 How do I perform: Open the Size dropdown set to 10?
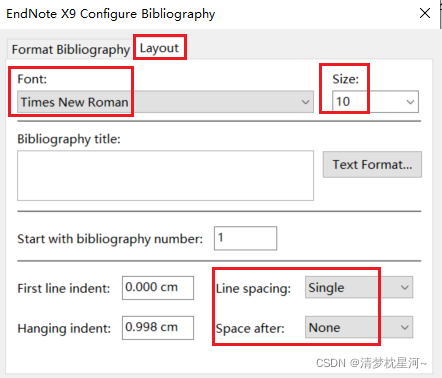(x=375, y=102)
